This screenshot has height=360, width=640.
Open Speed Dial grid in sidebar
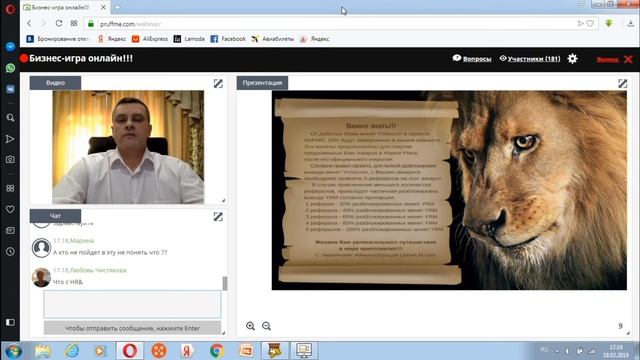coord(10,188)
